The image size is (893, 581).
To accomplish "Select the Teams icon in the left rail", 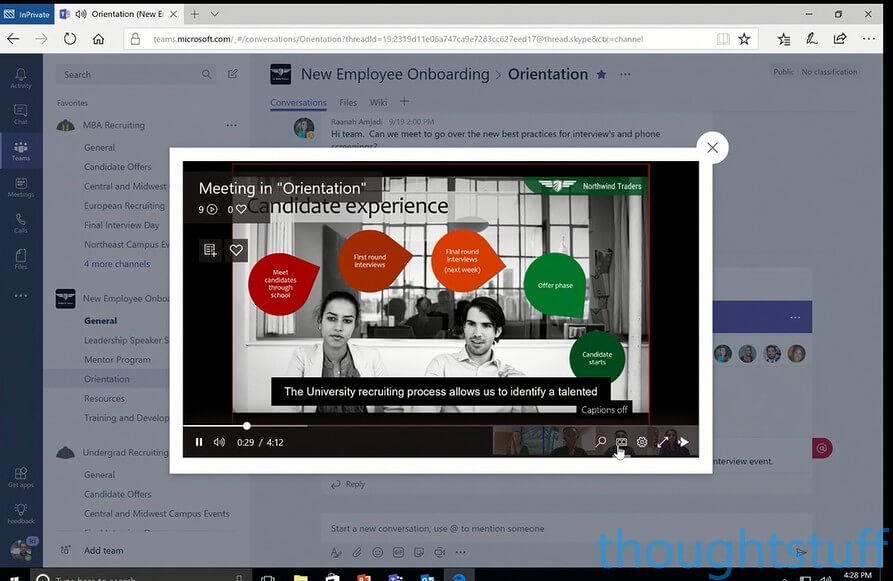I will (21, 151).
